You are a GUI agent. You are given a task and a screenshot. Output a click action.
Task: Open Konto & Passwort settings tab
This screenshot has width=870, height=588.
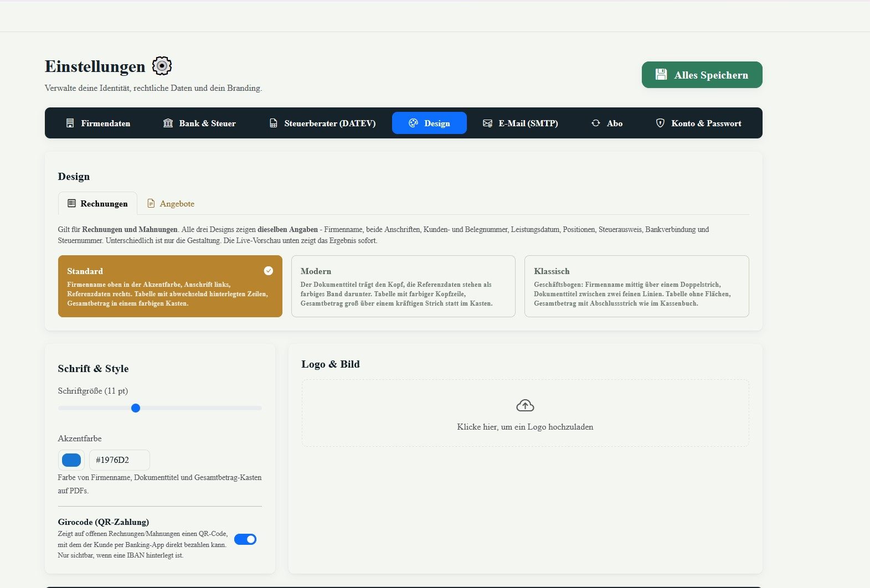(x=699, y=123)
